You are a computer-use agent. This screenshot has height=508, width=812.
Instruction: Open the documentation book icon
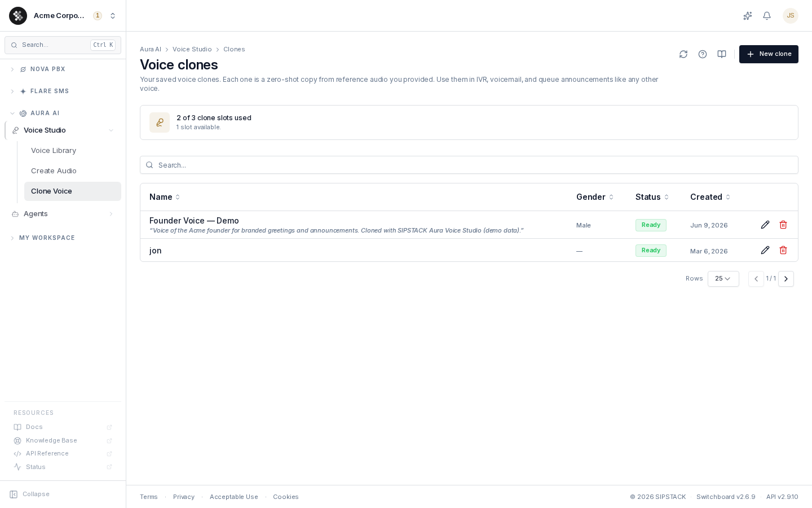pos(722,54)
